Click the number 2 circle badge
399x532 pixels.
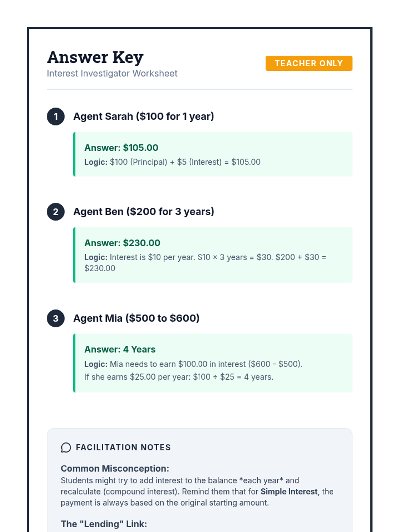click(56, 212)
